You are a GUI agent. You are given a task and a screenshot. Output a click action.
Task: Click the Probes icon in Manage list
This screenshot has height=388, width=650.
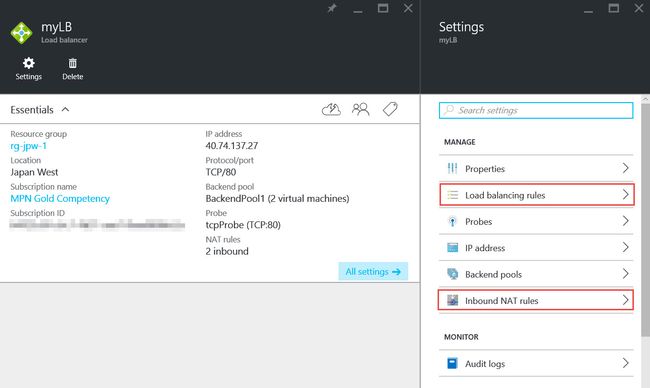pyautogui.click(x=452, y=222)
